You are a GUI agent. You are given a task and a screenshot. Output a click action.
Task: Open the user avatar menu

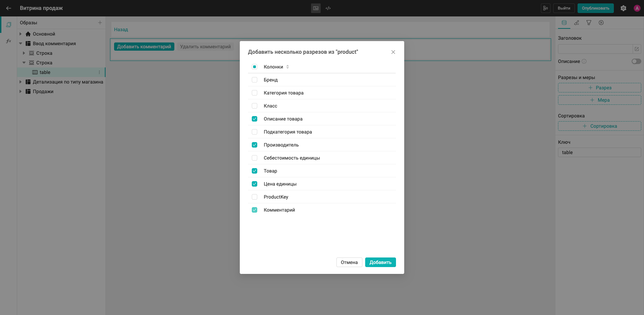tap(637, 8)
